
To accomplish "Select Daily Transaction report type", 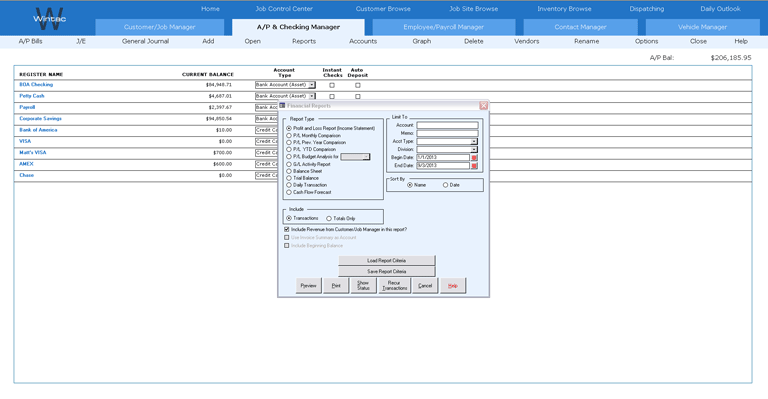I will (289, 185).
